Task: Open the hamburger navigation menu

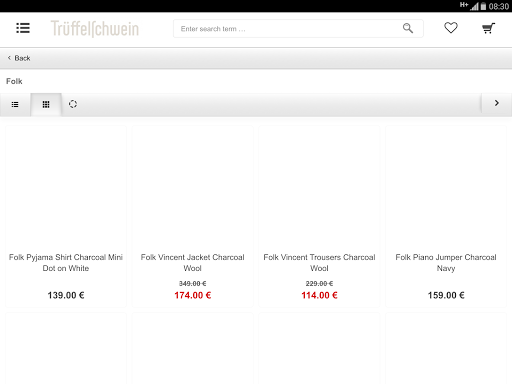Action: [23, 28]
